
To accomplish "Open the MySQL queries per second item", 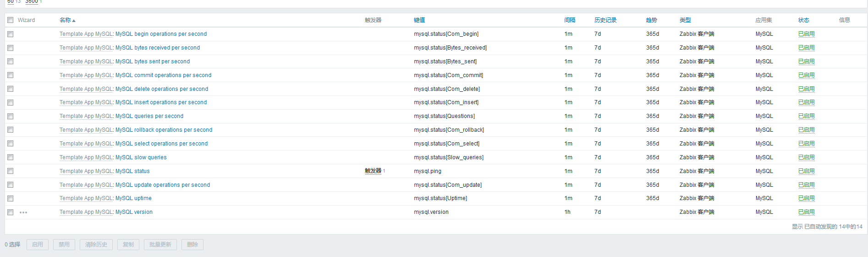I will tap(149, 116).
